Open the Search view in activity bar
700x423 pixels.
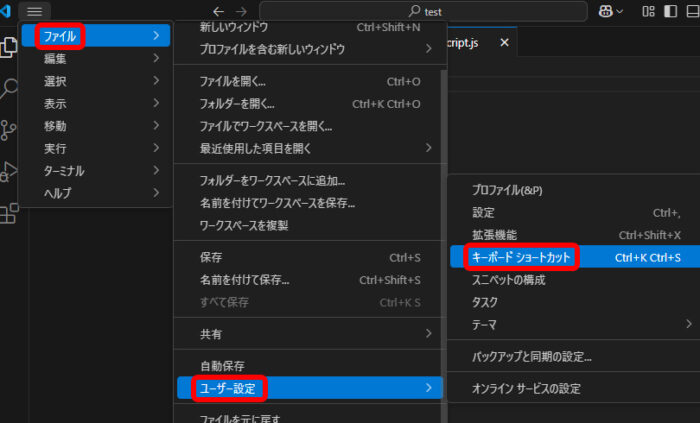pyautogui.click(x=10, y=88)
